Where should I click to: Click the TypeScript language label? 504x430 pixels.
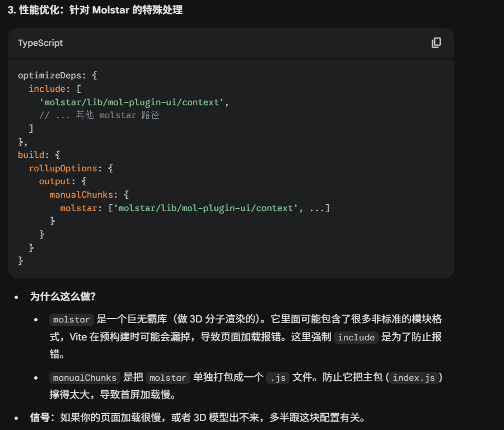[x=40, y=43]
